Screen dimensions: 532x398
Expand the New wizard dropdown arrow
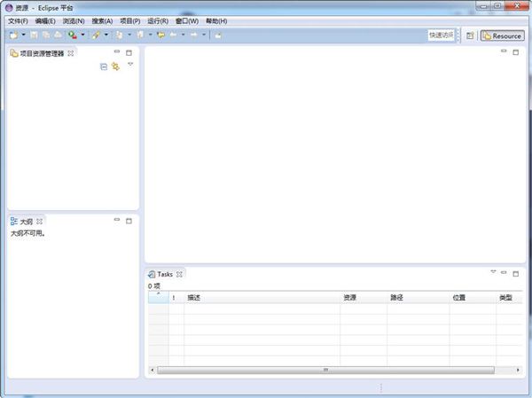(x=23, y=35)
